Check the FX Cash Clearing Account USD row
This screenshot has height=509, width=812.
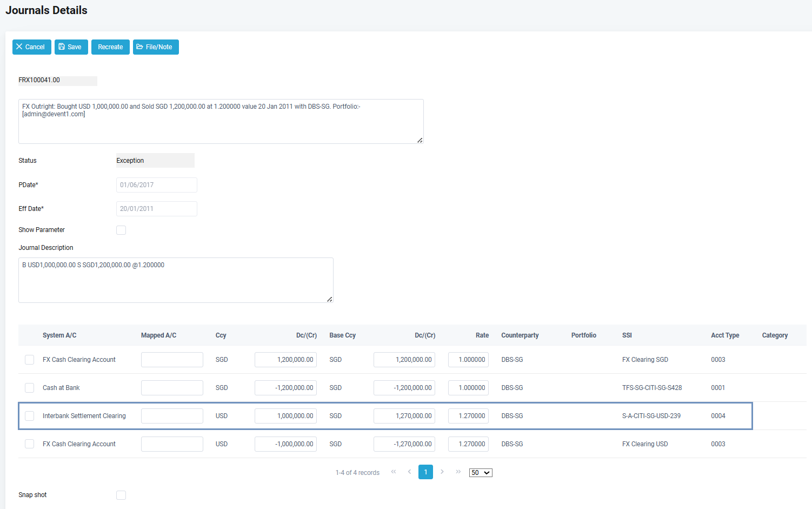pyautogui.click(x=30, y=444)
